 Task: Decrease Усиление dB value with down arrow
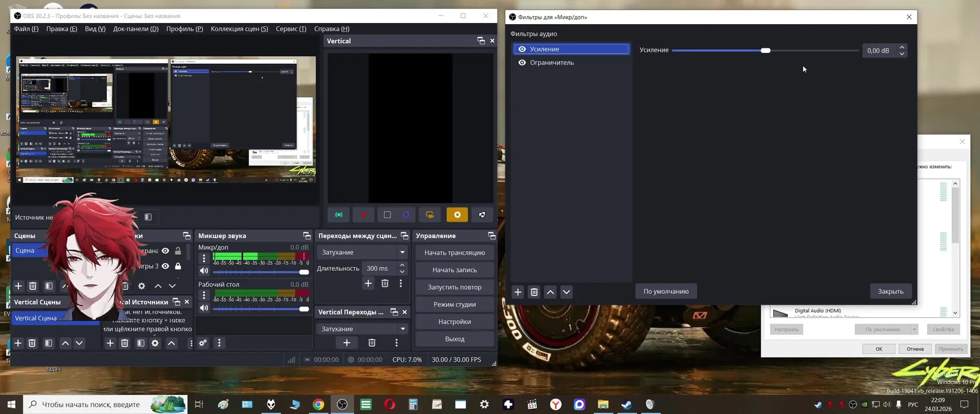point(902,53)
